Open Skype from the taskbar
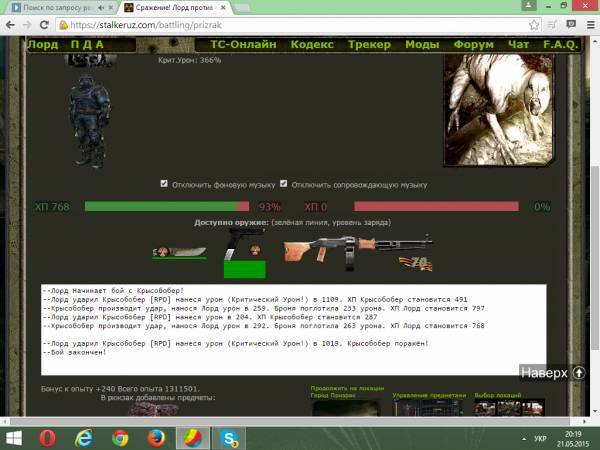The image size is (600, 450). click(x=228, y=438)
